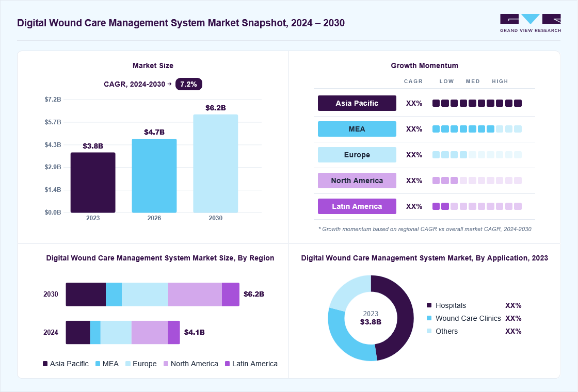Click Latin America segment in 2030 bar
The width and height of the screenshot is (578, 392).
[231, 295]
